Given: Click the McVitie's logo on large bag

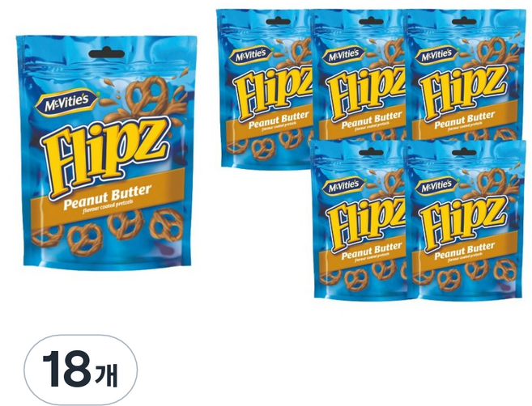Looking at the screenshot, I should pos(66,99).
